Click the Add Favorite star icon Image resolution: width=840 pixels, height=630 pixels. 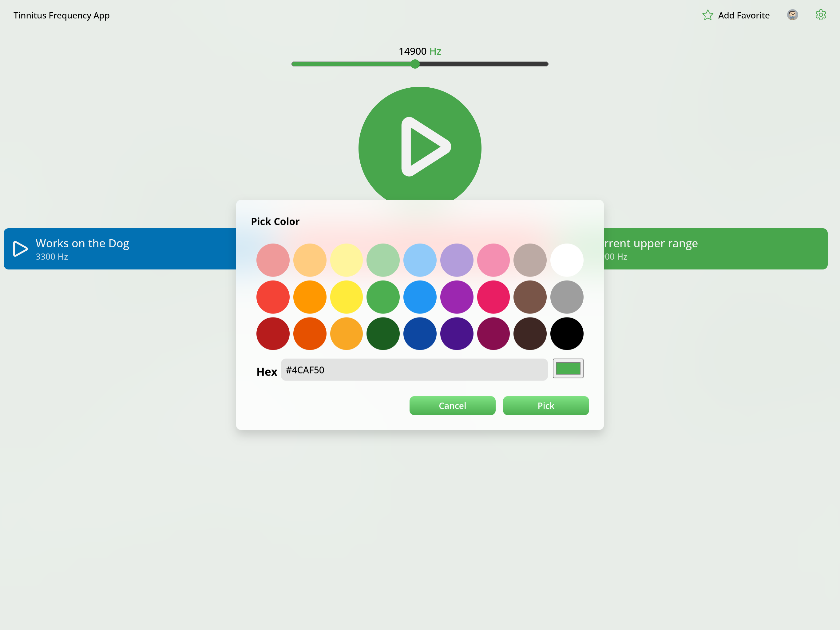[707, 15]
